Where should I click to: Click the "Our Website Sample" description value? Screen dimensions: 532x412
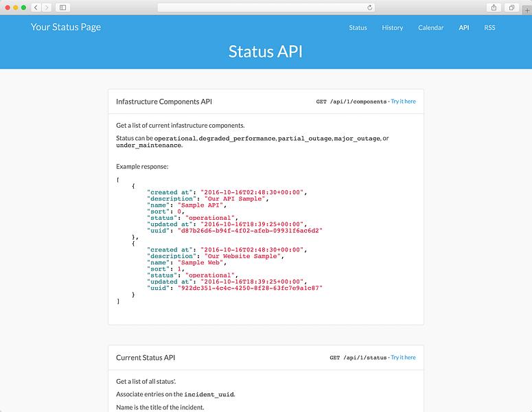(242, 256)
